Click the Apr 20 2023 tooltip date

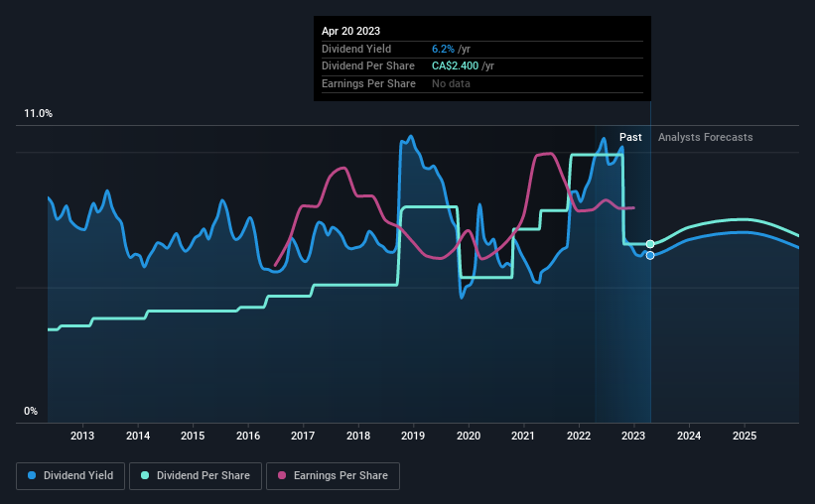[x=350, y=31]
